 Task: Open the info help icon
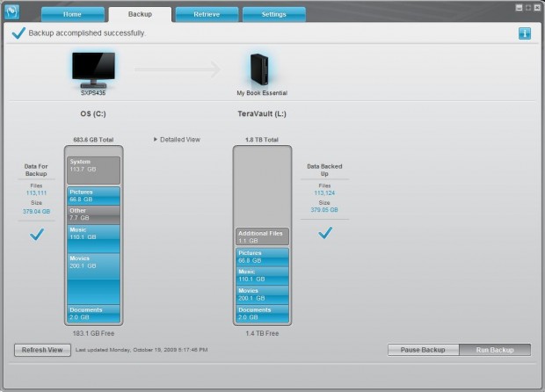pos(525,33)
